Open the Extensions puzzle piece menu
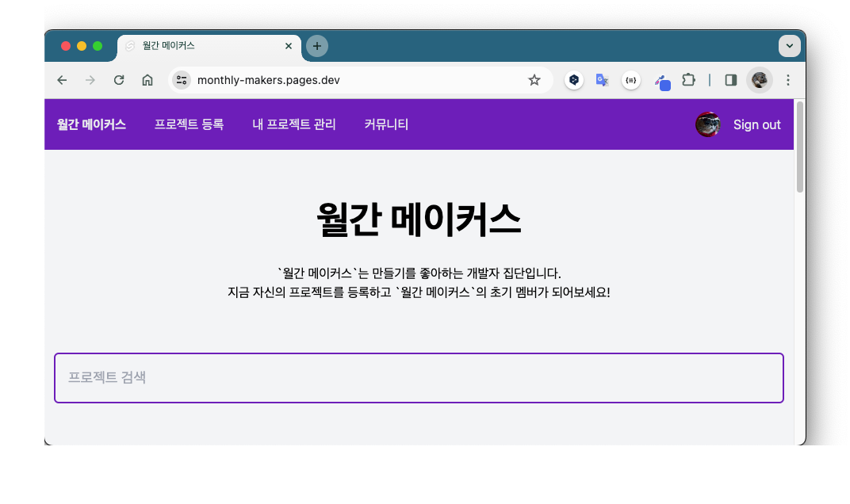The image size is (850, 504). click(x=688, y=80)
